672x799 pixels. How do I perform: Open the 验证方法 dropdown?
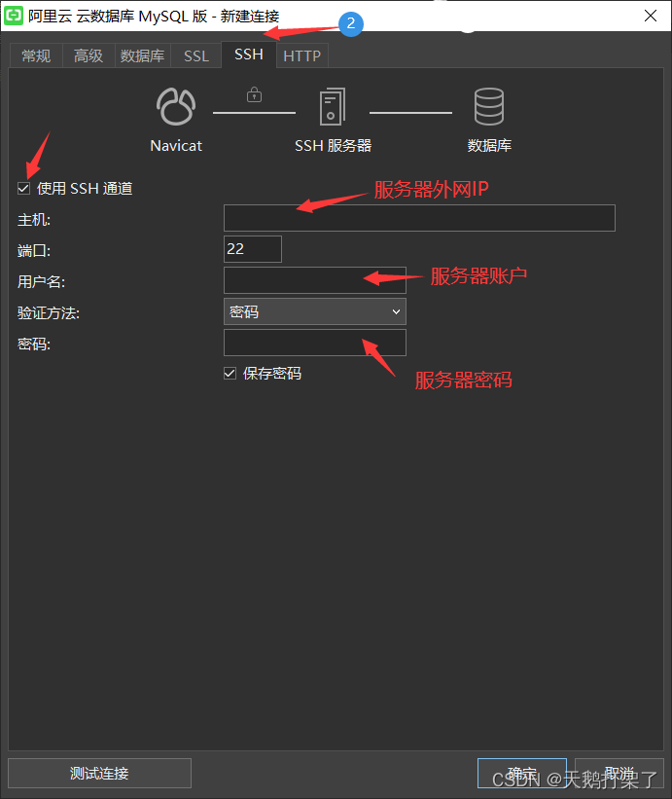tap(315, 311)
